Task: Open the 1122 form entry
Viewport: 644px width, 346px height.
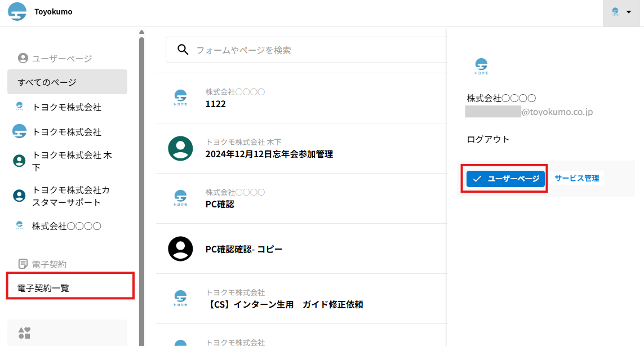Action: (x=216, y=104)
